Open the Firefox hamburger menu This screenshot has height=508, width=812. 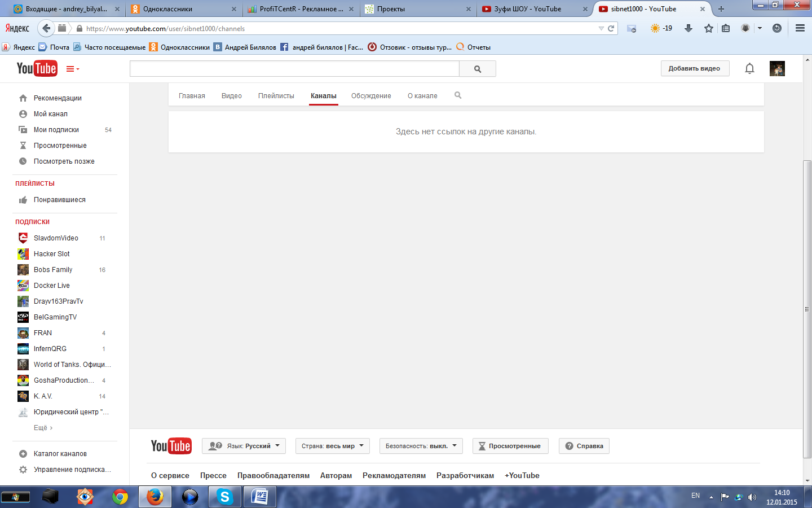(800, 28)
